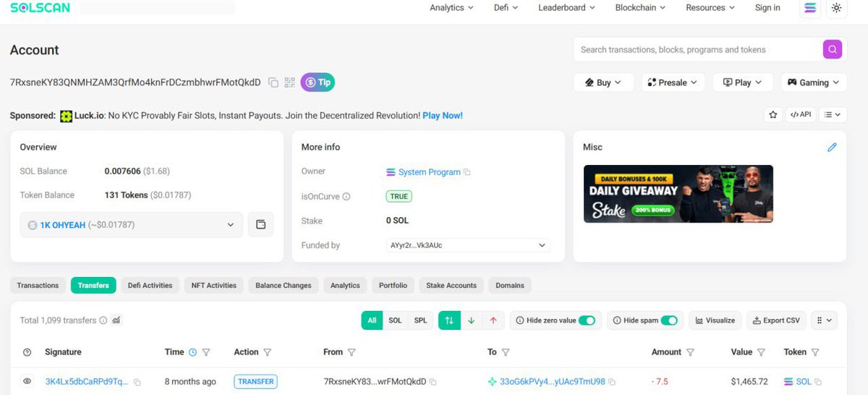The image size is (868, 395).
Task: Preview the first transfer row eye icon
Action: 27,381
